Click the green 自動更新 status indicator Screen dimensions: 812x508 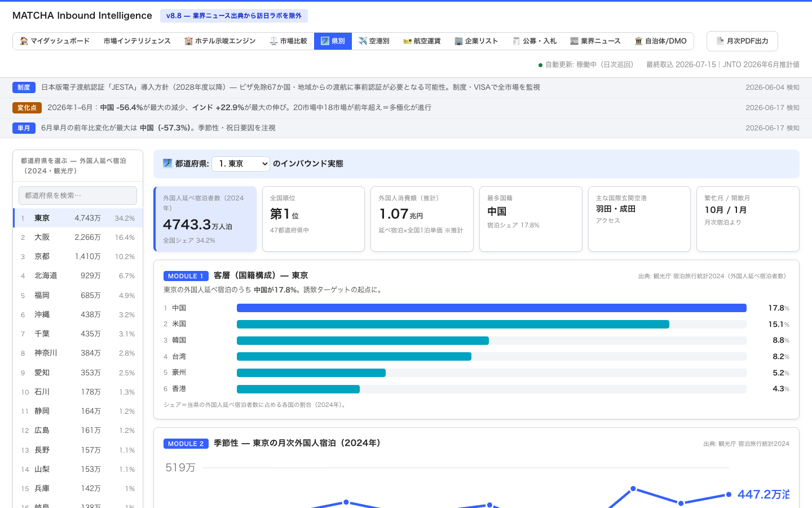coord(540,65)
